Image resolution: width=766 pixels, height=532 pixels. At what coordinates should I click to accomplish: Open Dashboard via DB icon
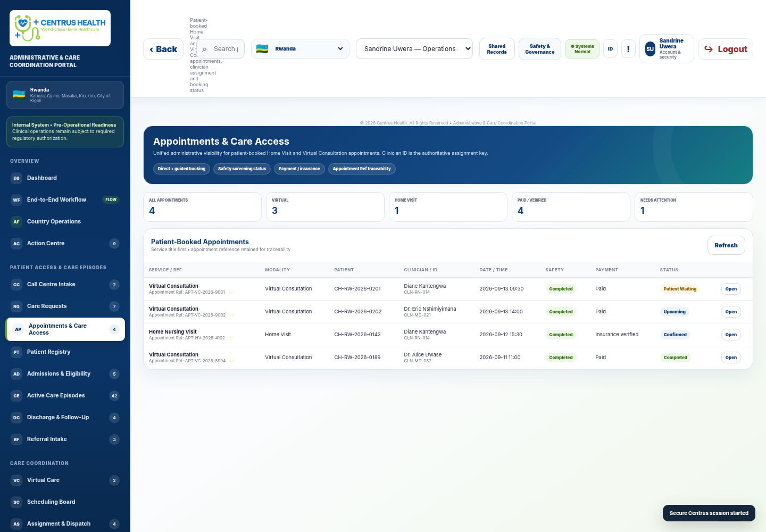[x=16, y=178]
